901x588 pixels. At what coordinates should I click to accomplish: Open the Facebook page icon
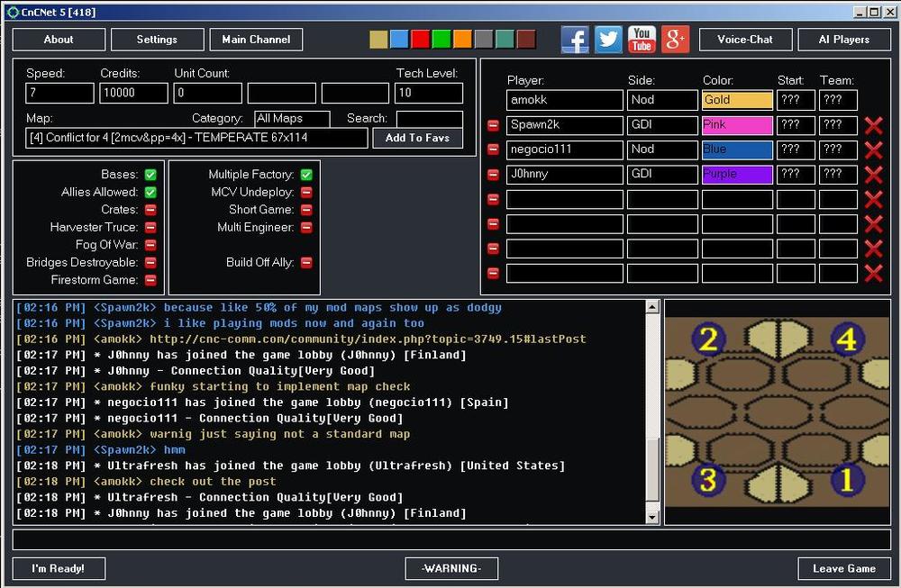575,40
